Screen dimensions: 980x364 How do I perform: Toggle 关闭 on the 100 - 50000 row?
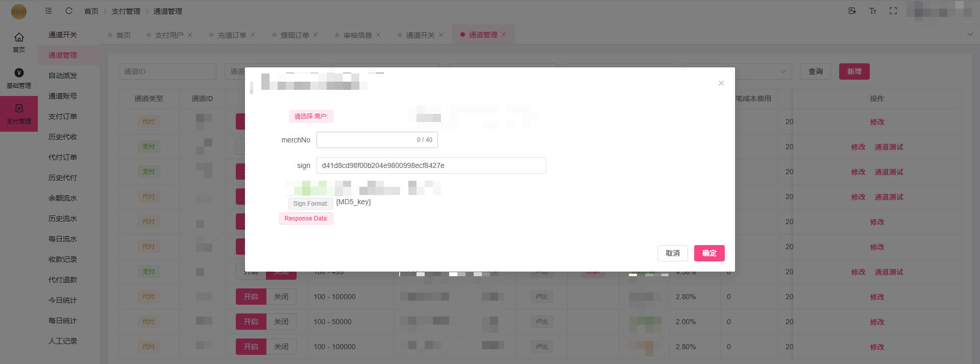pos(281,322)
